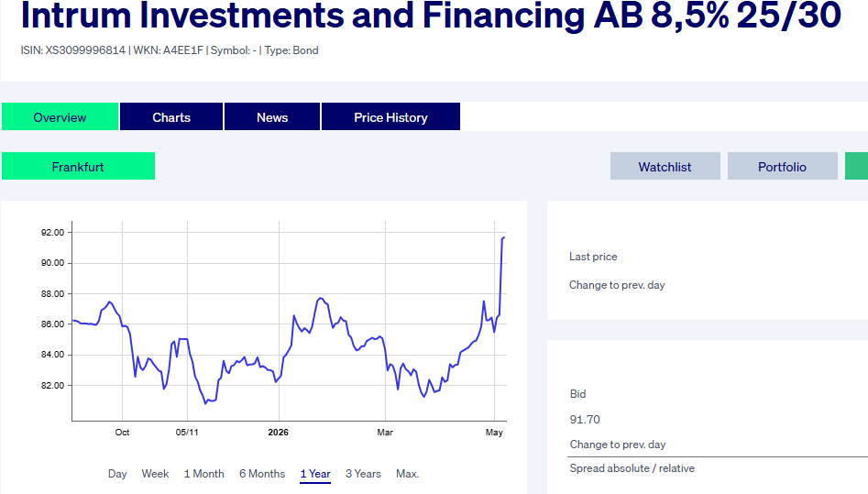This screenshot has width=868, height=494.
Task: Add bond to Portfolio
Action: (782, 166)
